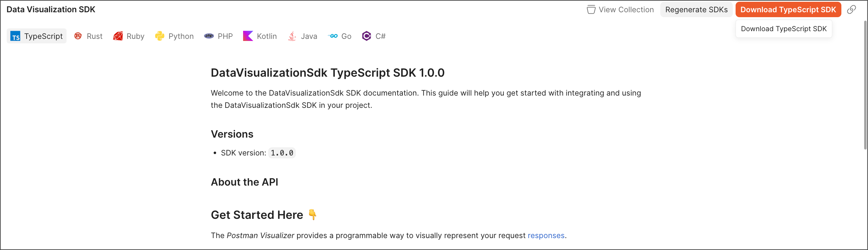Click the 'About the API' heading
868x250 pixels.
coord(244,182)
